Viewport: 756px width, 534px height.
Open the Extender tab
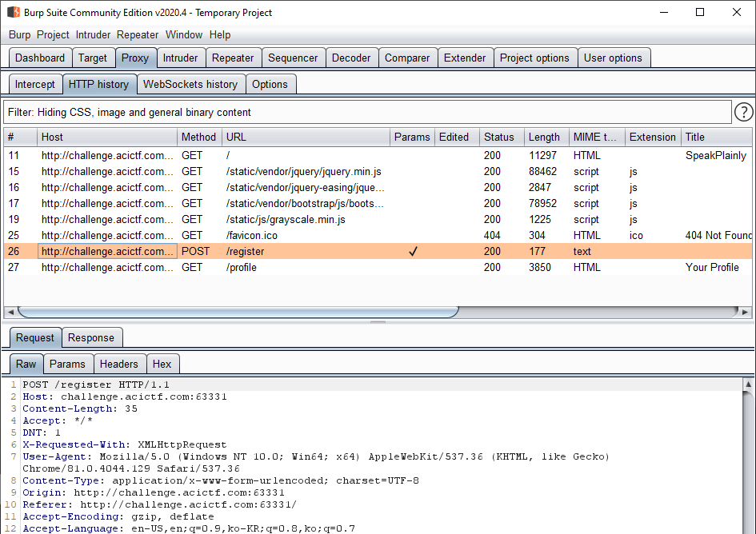pos(465,58)
